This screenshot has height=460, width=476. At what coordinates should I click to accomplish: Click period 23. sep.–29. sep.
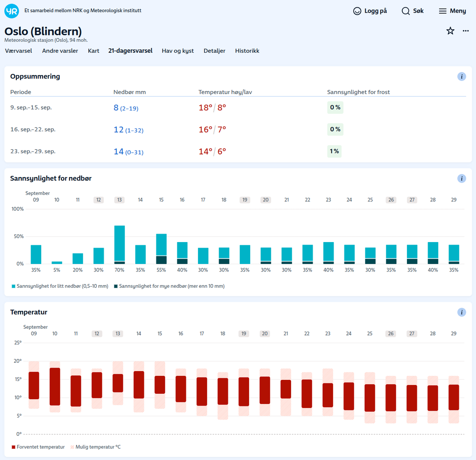pos(33,151)
